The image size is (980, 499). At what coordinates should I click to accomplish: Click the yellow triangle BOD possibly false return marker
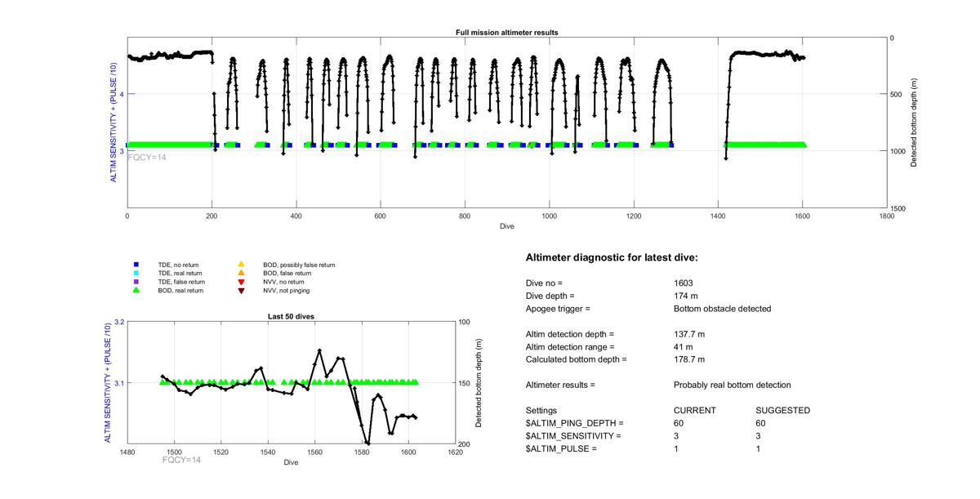241,265
